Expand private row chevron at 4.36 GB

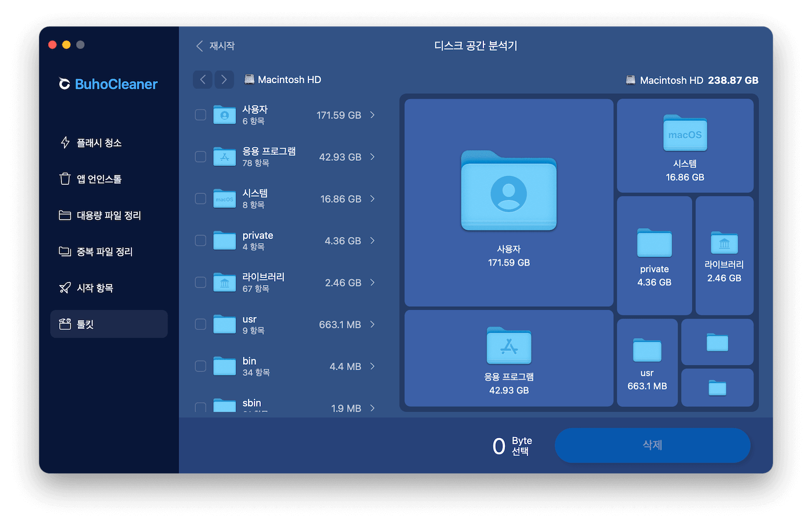click(x=373, y=240)
